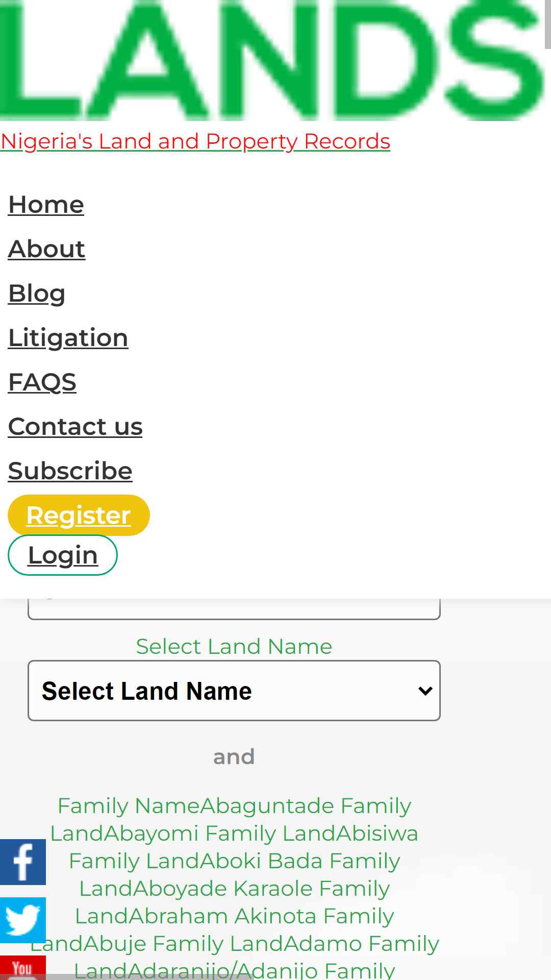This screenshot has height=980, width=551.
Task: Open the About page
Action: click(x=46, y=249)
